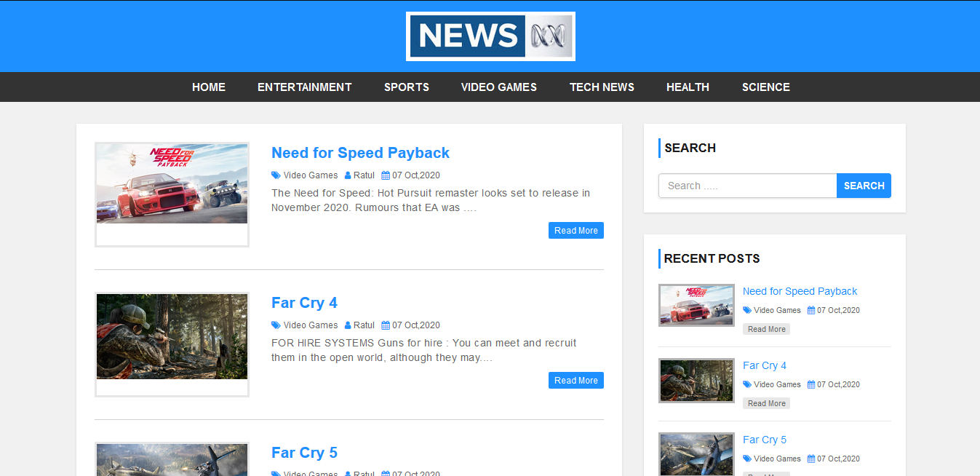Click tag icon in Need for Speed recent post
This screenshot has height=476, width=980.
coord(747,310)
